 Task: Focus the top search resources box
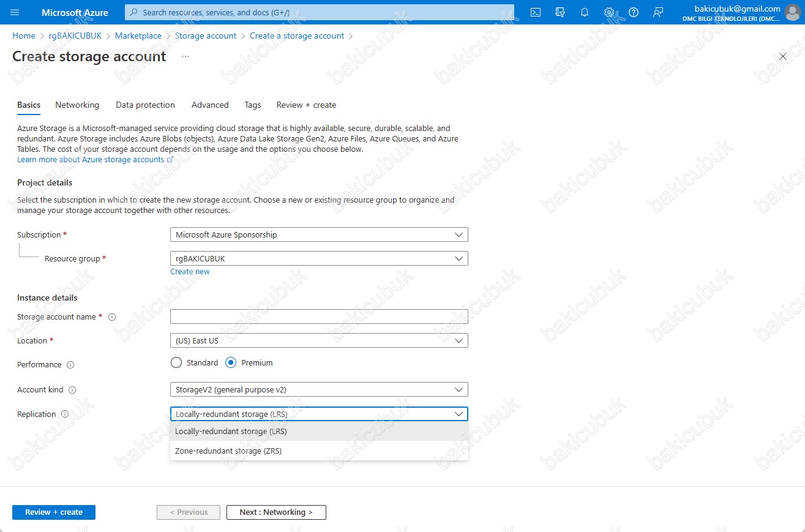click(319, 12)
